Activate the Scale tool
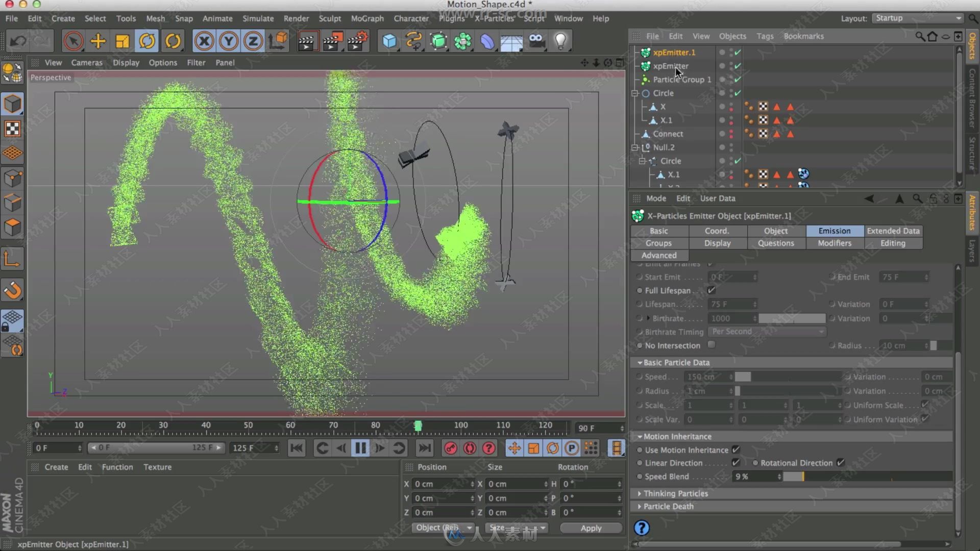980x551 pixels. [x=122, y=41]
